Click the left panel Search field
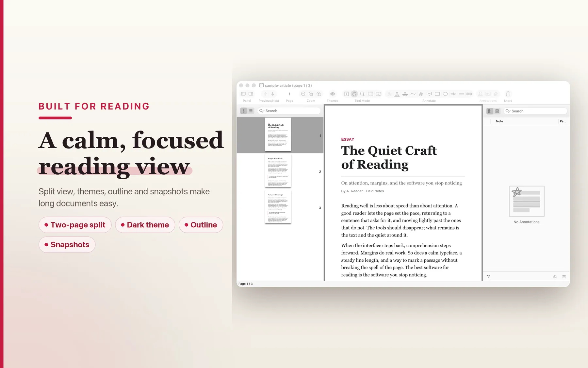The width and height of the screenshot is (588, 368). click(x=289, y=111)
